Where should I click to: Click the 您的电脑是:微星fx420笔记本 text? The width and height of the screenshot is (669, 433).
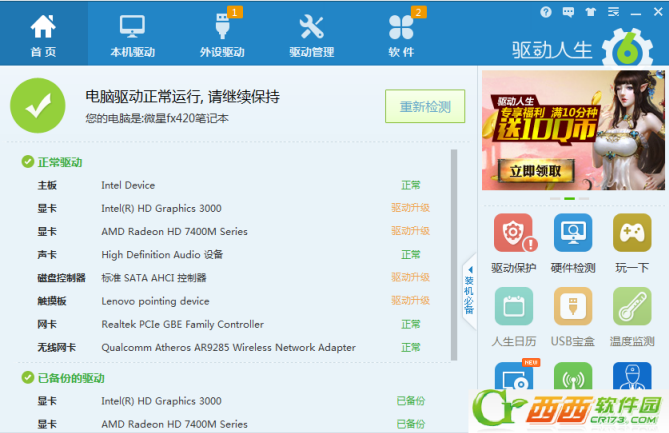[157, 118]
